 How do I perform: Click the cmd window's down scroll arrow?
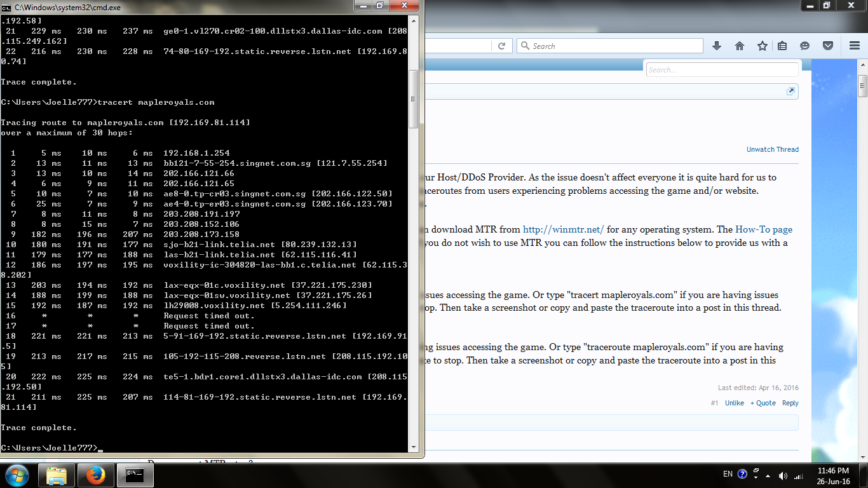pyautogui.click(x=413, y=447)
